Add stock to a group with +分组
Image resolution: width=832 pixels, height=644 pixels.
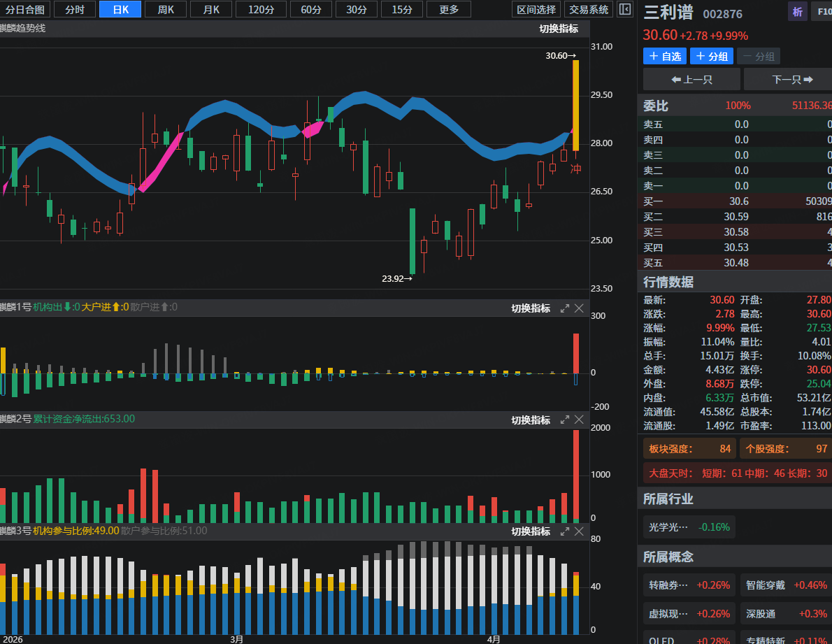tap(712, 57)
